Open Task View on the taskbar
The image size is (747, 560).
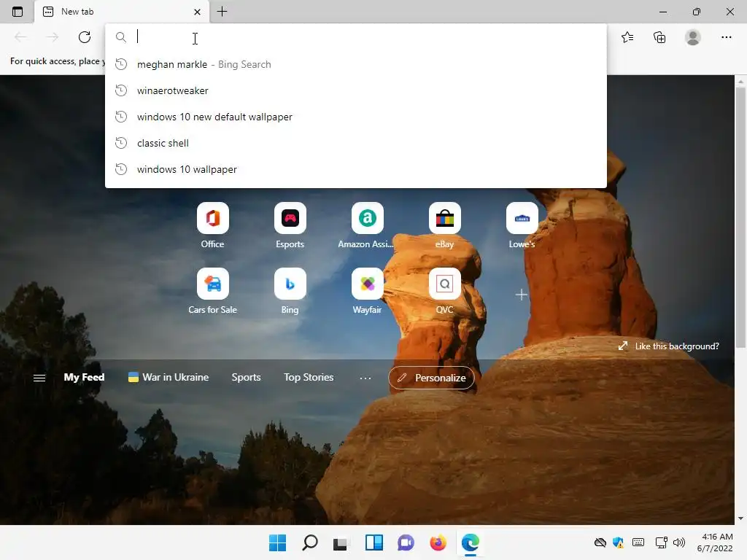340,542
